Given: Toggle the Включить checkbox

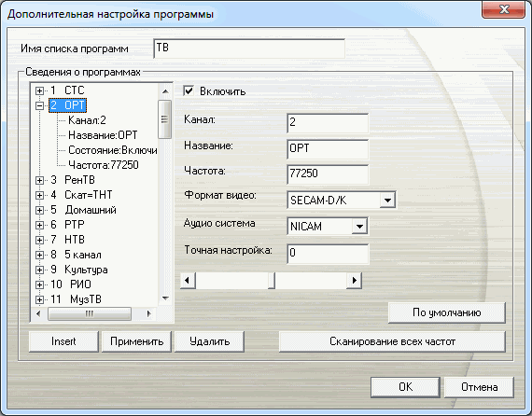Looking at the screenshot, I should [189, 90].
